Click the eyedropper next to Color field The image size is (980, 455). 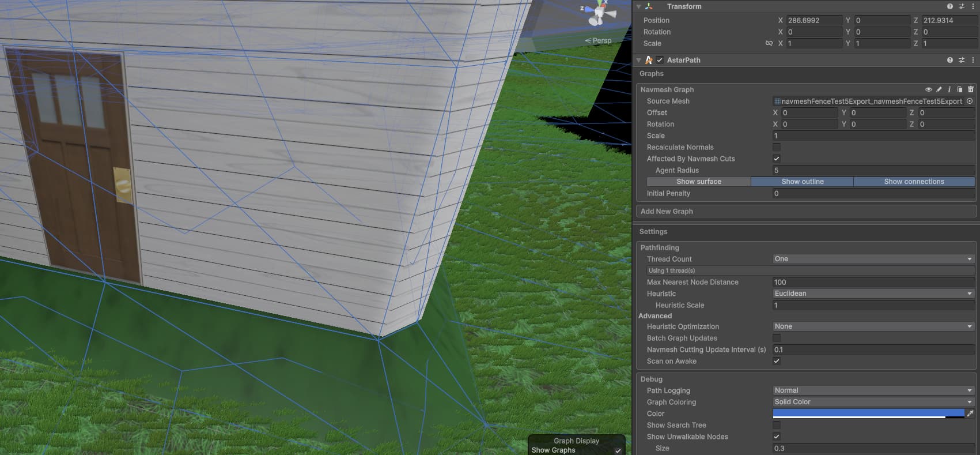point(971,413)
